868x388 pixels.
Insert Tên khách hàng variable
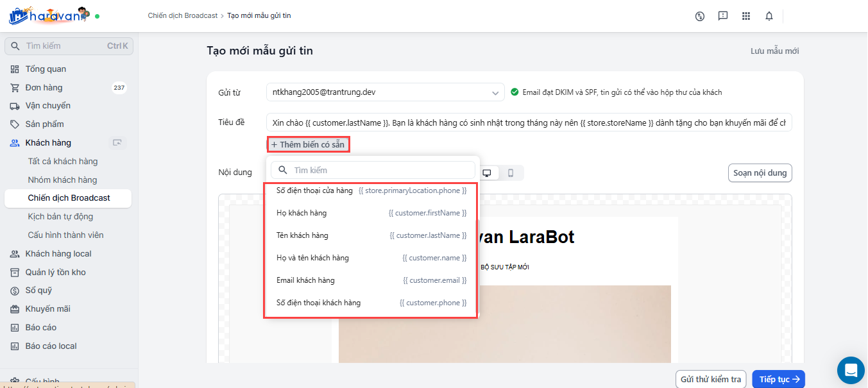point(371,235)
